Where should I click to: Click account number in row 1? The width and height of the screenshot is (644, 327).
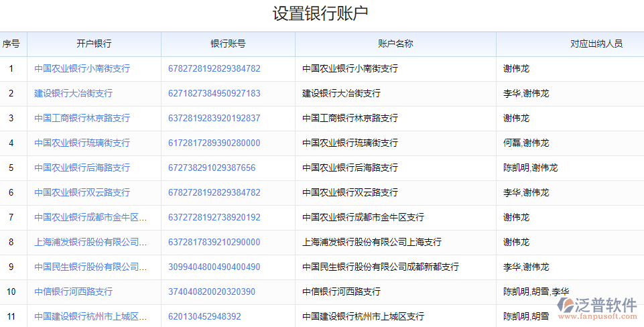[214, 68]
